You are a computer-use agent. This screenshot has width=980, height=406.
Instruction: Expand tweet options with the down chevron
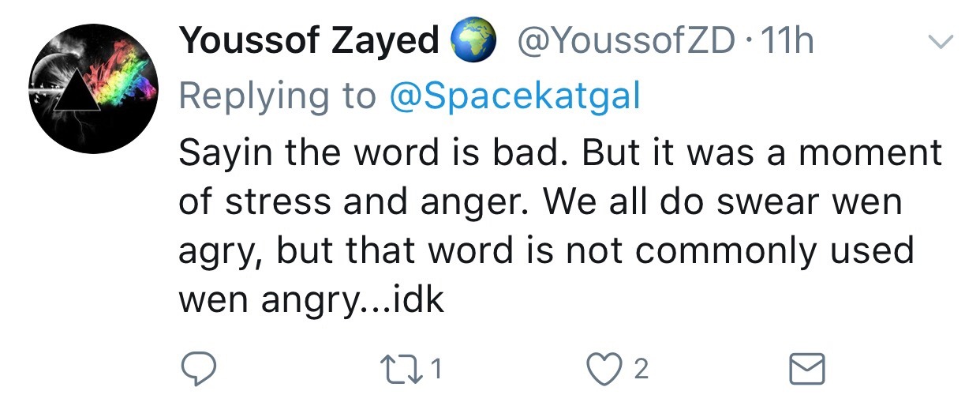[x=939, y=42]
